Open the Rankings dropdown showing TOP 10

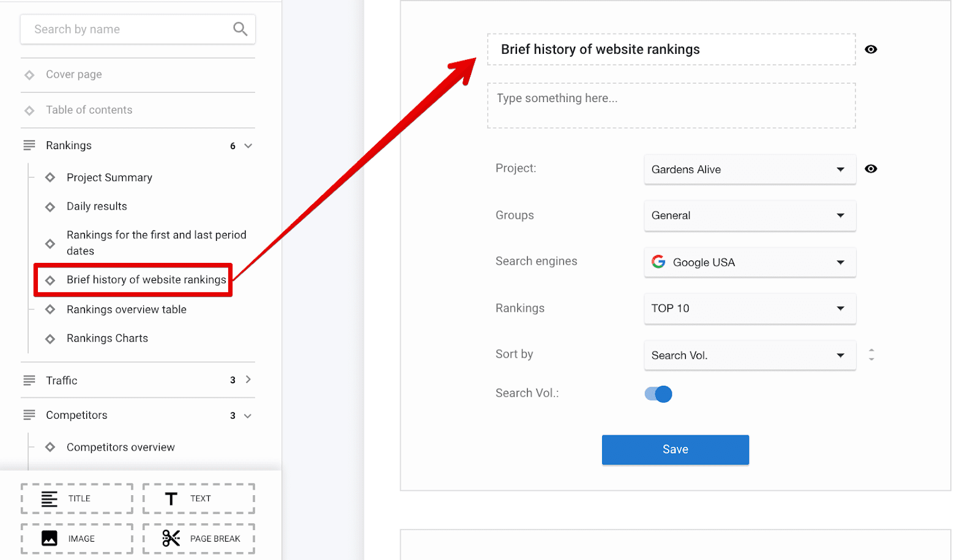[750, 309]
